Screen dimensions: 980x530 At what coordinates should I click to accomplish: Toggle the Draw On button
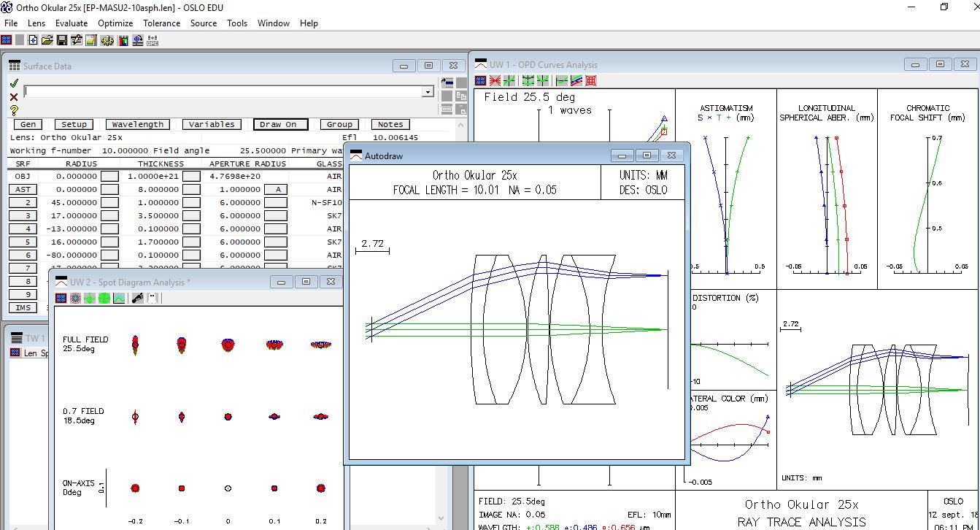[280, 124]
